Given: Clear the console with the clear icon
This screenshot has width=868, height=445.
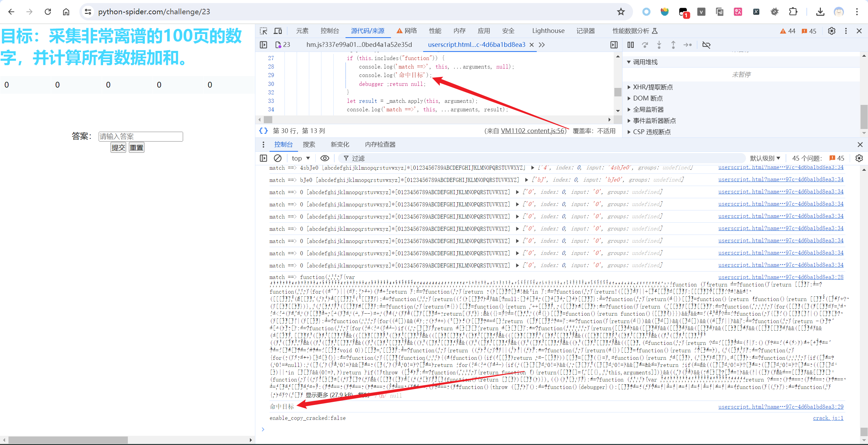Looking at the screenshot, I should point(277,158).
